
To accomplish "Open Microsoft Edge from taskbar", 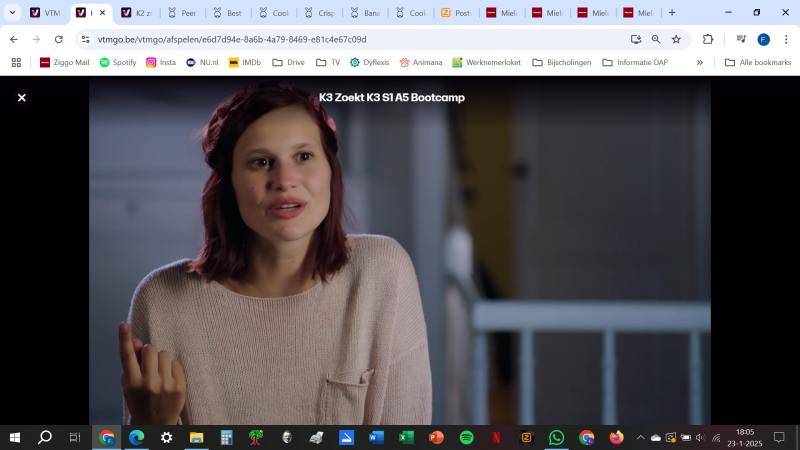I will click(136, 437).
